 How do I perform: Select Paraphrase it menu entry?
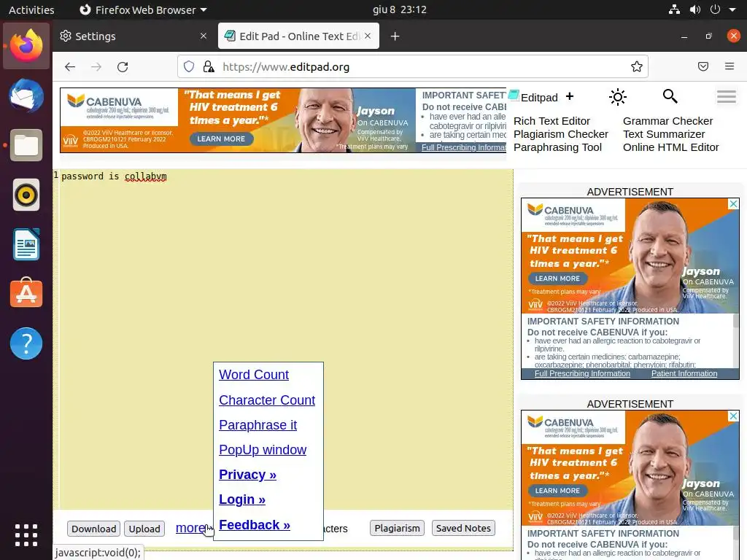point(258,425)
